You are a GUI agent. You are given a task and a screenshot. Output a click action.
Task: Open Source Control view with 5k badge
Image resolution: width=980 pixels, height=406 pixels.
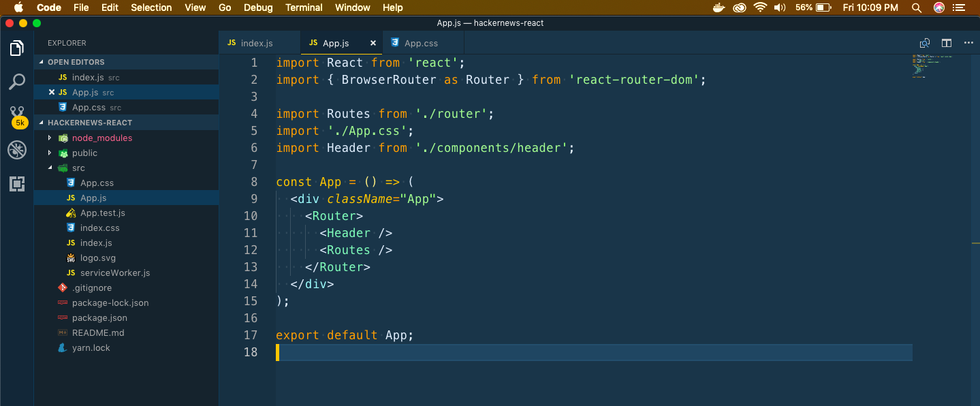(18, 116)
